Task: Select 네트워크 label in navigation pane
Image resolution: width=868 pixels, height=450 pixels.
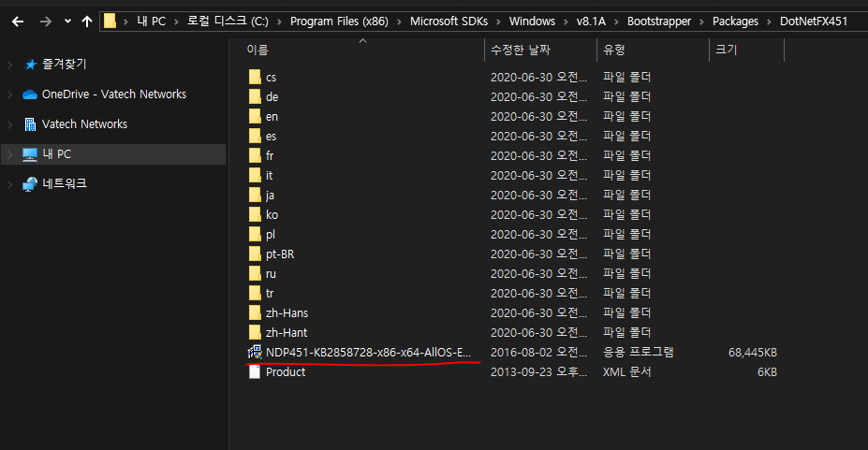Action: [65, 183]
